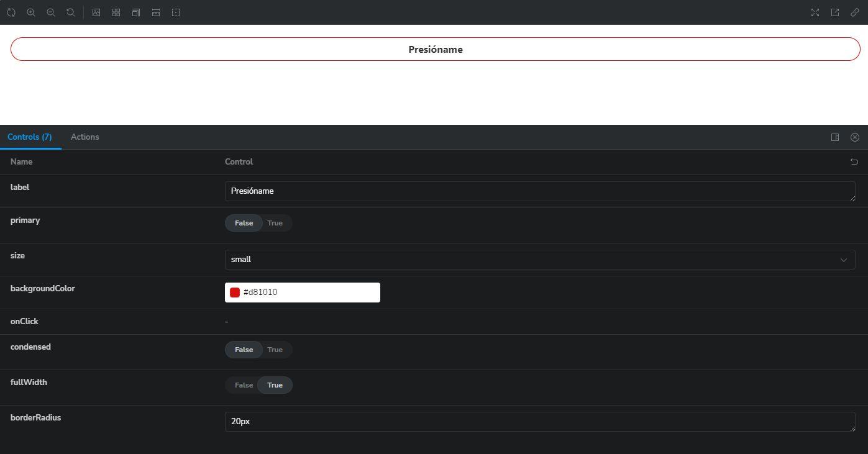Viewport: 868px width, 454px height.
Task: Set primary to False
Action: [244, 223]
